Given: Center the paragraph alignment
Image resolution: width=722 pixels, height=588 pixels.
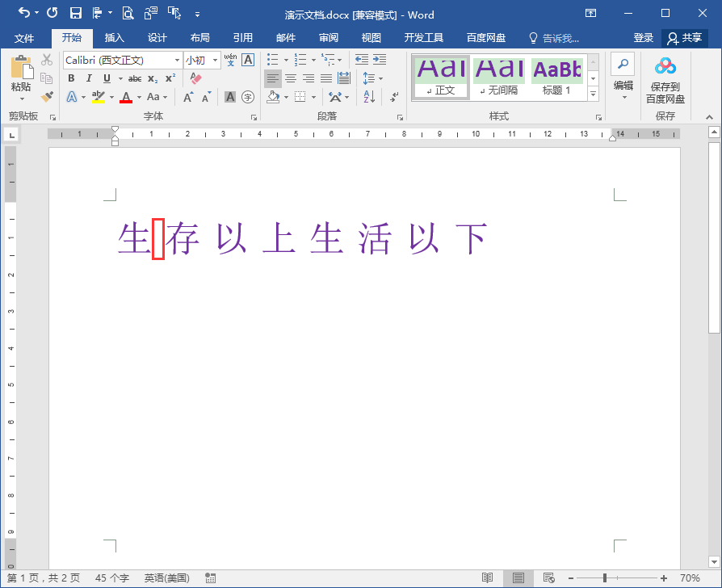Looking at the screenshot, I should [291, 78].
